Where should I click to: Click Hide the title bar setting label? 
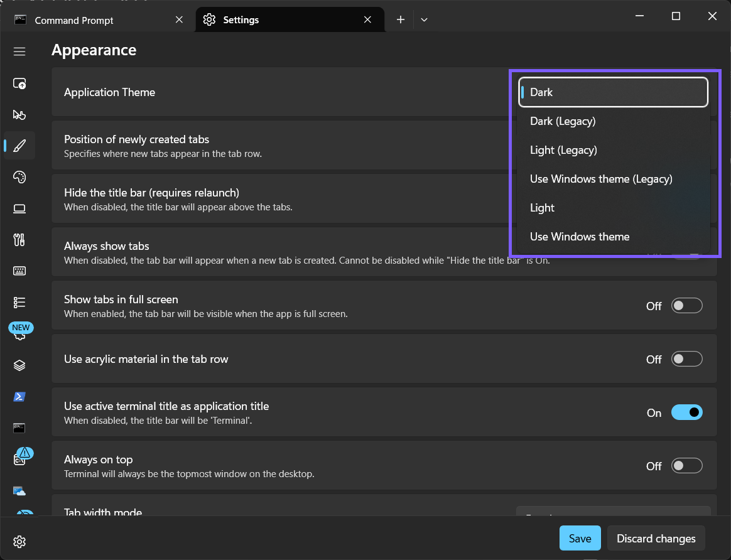(x=151, y=193)
